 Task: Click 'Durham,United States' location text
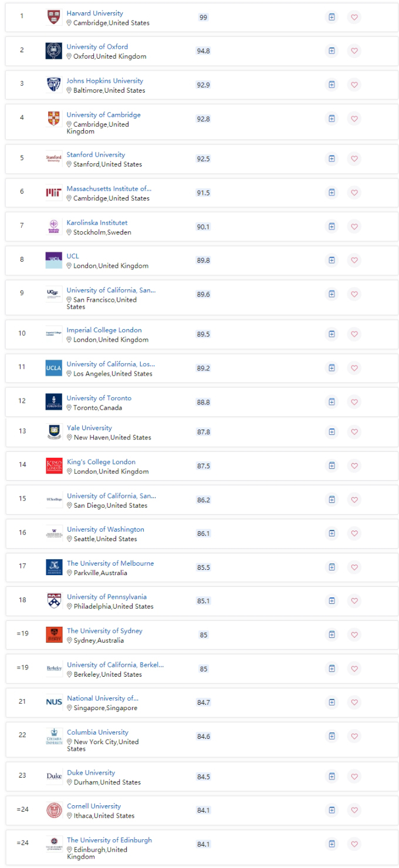click(x=107, y=783)
